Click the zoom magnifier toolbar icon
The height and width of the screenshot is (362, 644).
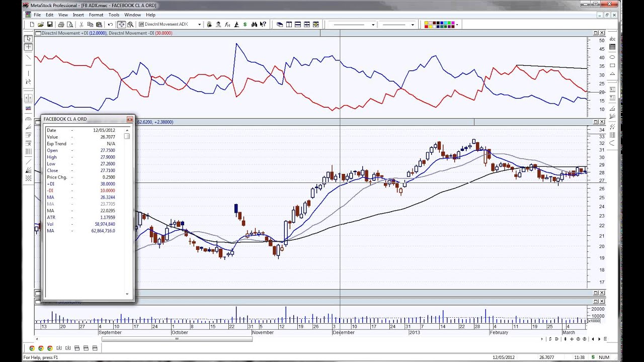pyautogui.click(x=130, y=24)
